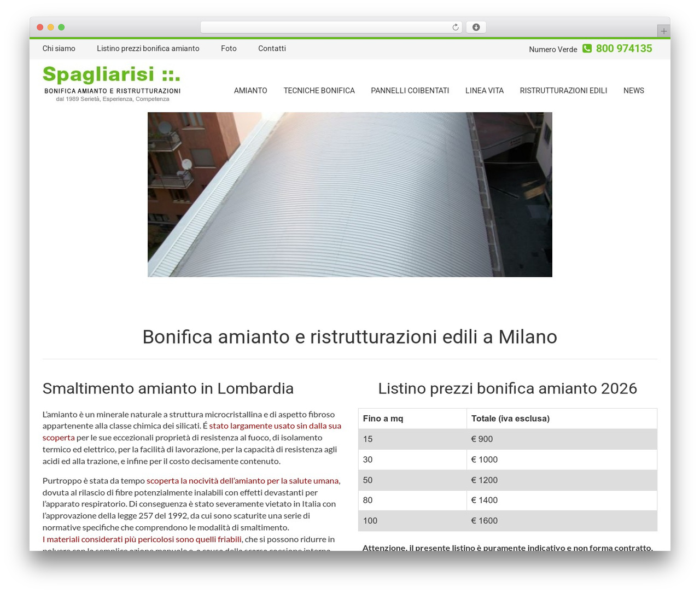This screenshot has width=700, height=593.
Task: Click the 'Numero Verde' label
Action: [x=553, y=49]
